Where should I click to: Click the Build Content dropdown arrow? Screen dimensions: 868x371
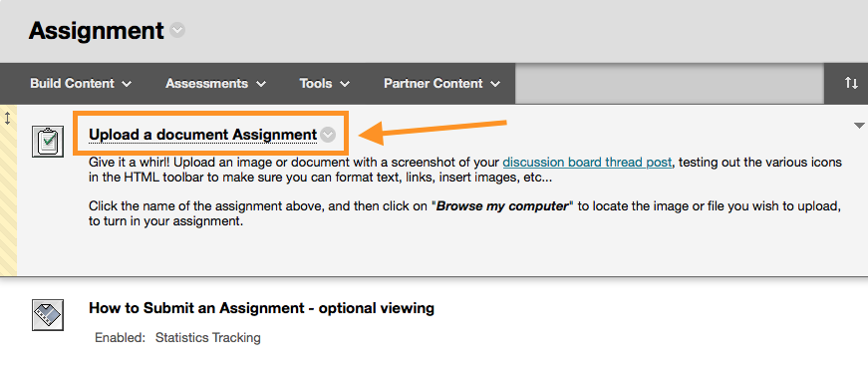click(x=127, y=84)
